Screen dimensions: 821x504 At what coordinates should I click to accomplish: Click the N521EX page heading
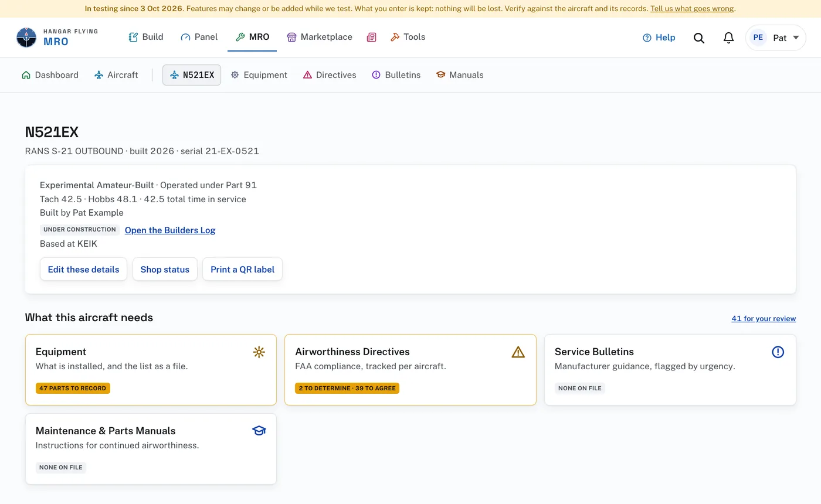(x=52, y=132)
